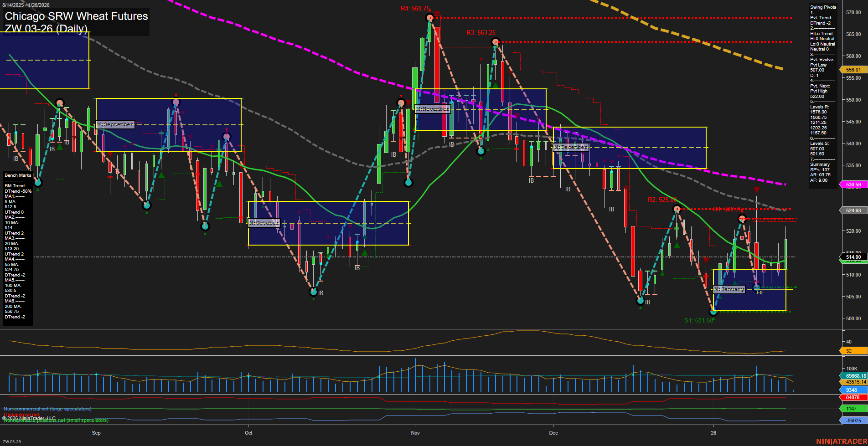This screenshot has width=868, height=446.
Task: Click the M:January month label
Action: [x=730, y=289]
